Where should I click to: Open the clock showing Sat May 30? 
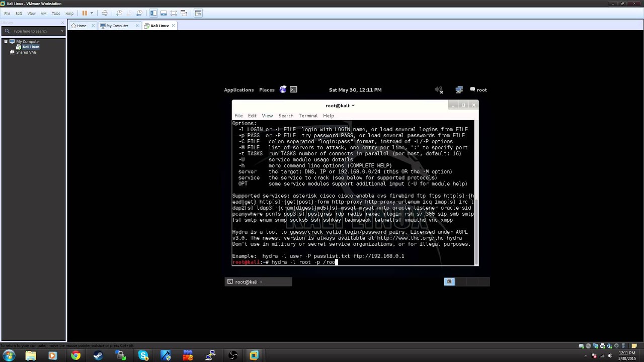[355, 90]
